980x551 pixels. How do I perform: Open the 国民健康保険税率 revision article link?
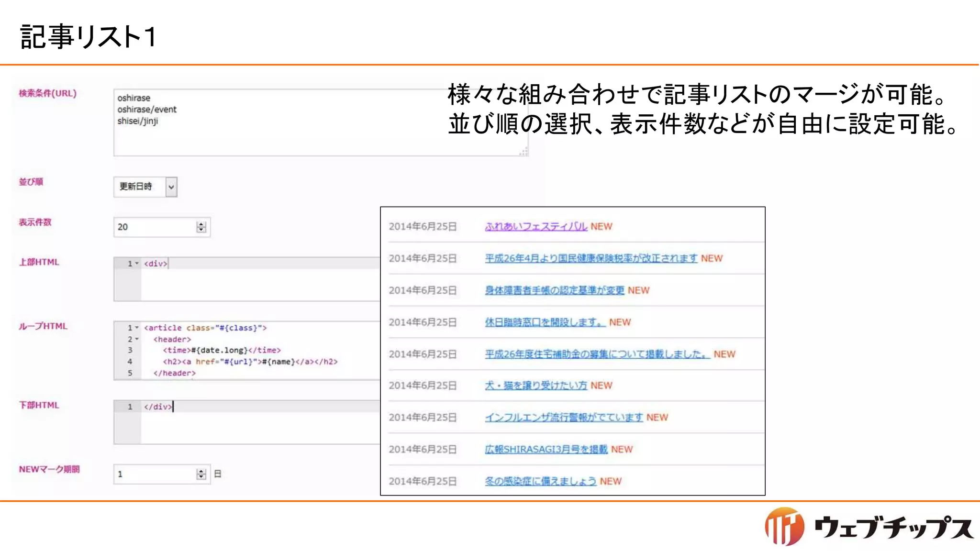(x=591, y=258)
